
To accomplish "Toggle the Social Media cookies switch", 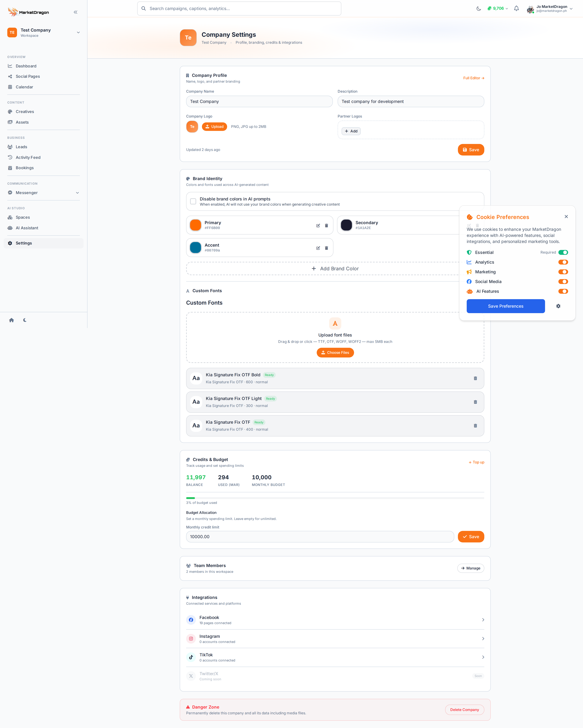I will 563,282.
